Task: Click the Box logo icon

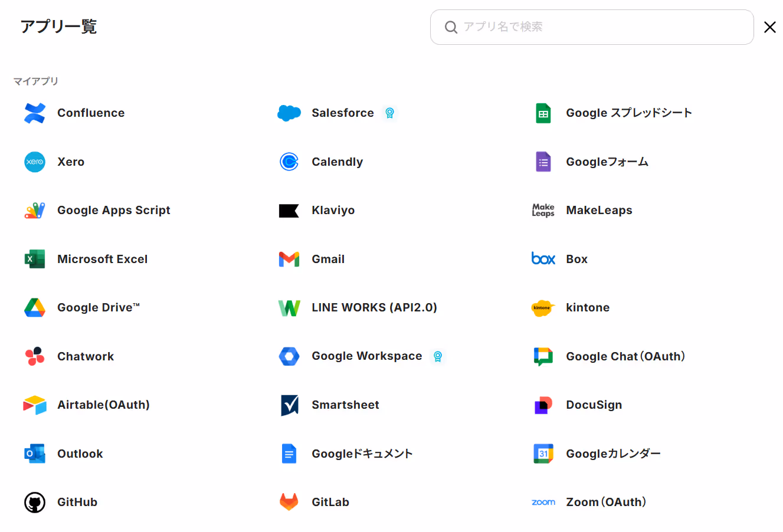Action: pos(543,259)
